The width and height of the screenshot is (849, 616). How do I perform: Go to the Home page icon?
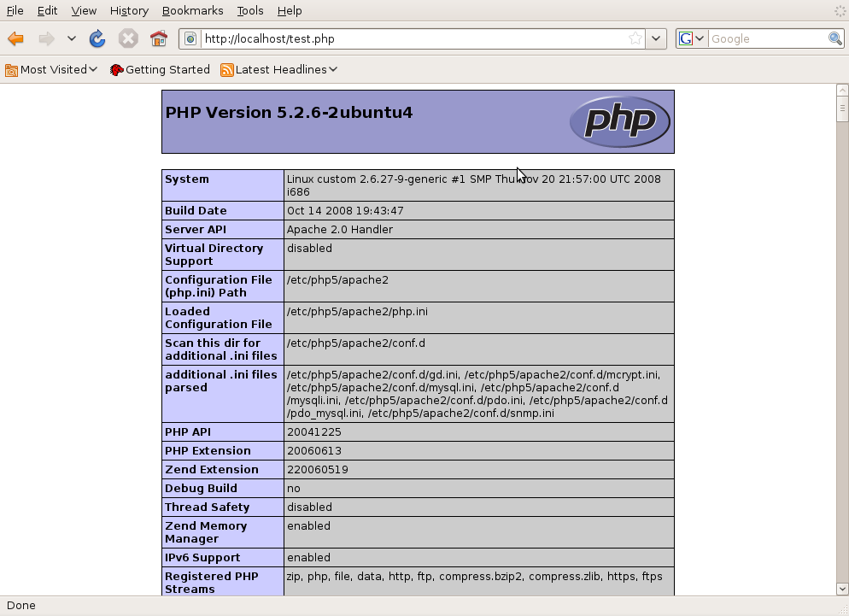pyautogui.click(x=159, y=38)
